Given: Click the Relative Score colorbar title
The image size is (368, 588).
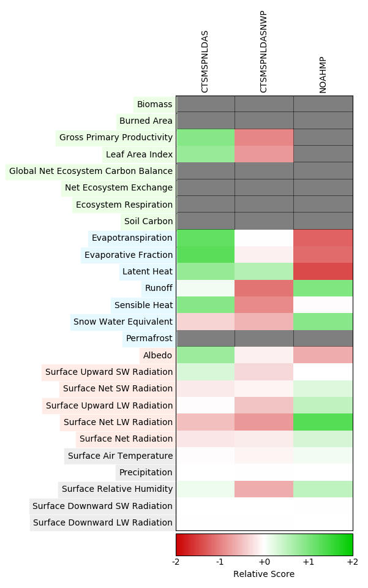Looking at the screenshot, I should tap(264, 575).
